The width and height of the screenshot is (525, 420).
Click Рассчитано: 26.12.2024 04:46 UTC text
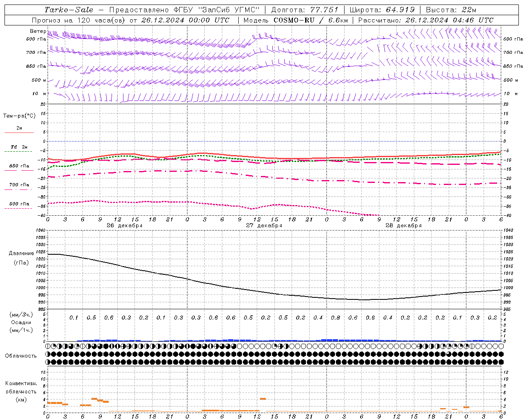click(x=426, y=20)
